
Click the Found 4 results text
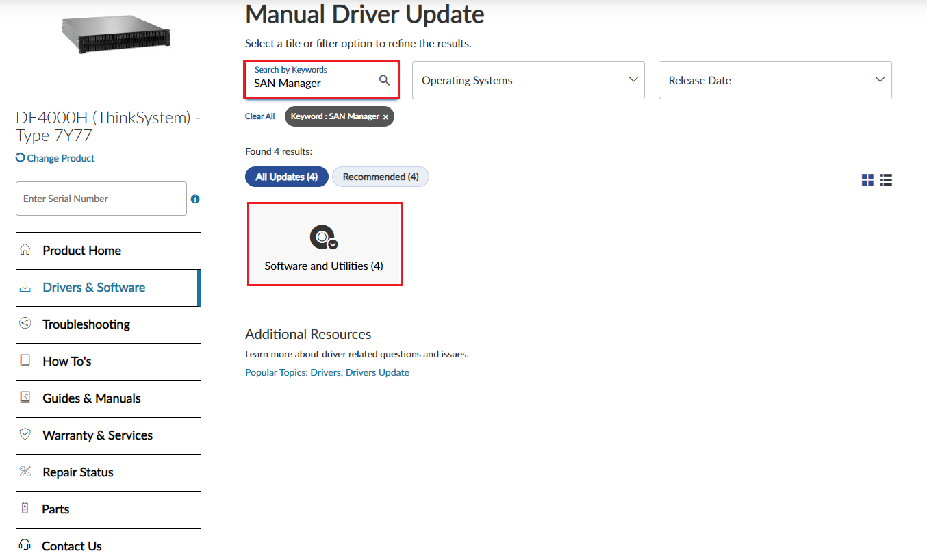279,151
